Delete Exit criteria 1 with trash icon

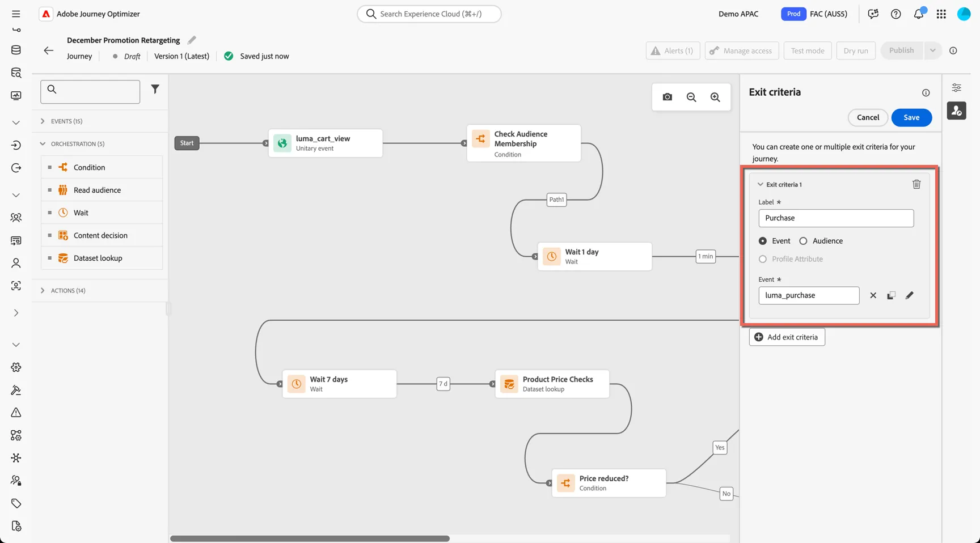[x=916, y=184]
